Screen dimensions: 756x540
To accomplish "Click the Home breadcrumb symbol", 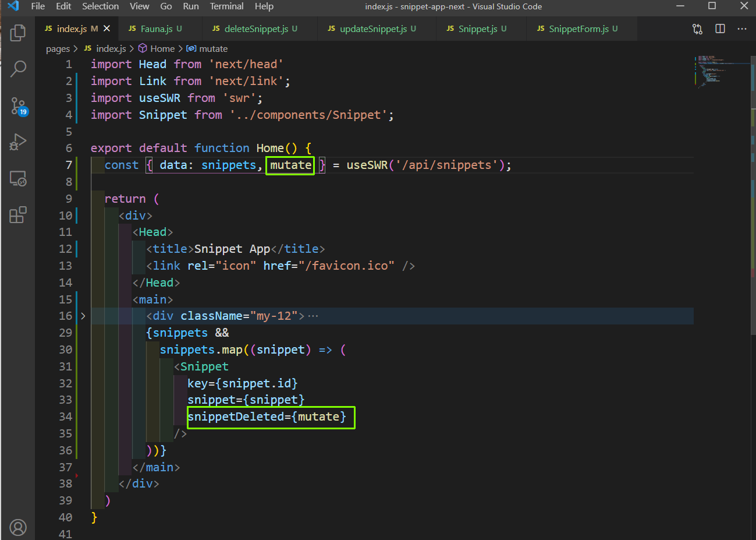I will [x=157, y=49].
